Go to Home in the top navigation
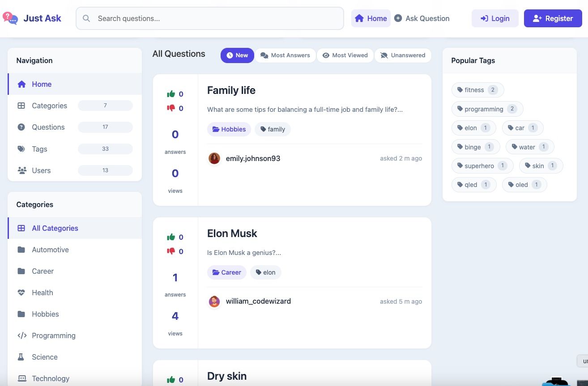Viewport: 588px width, 386px height. (x=371, y=18)
